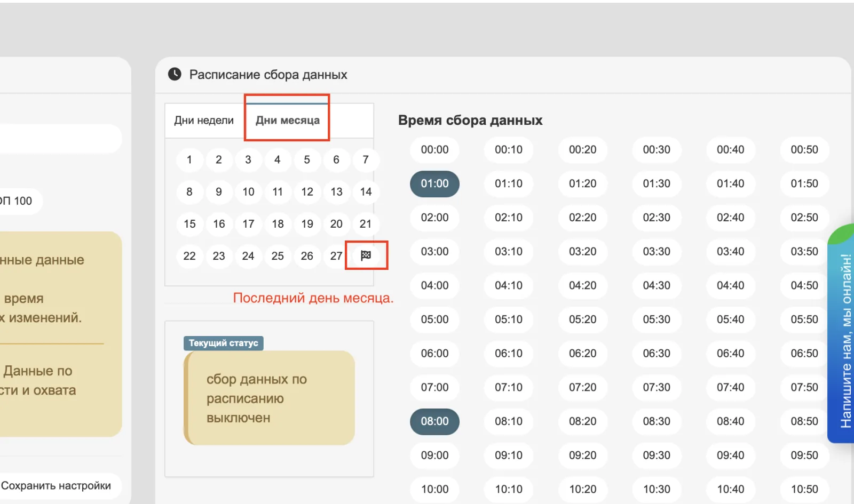
Task: Turn on the 10:10 time slot
Action: (509, 490)
